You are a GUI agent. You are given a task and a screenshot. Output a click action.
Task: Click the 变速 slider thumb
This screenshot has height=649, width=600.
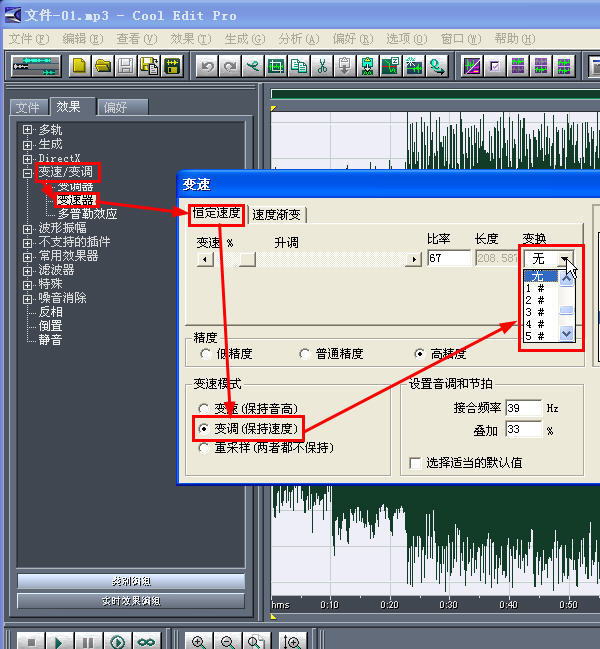tap(247, 260)
